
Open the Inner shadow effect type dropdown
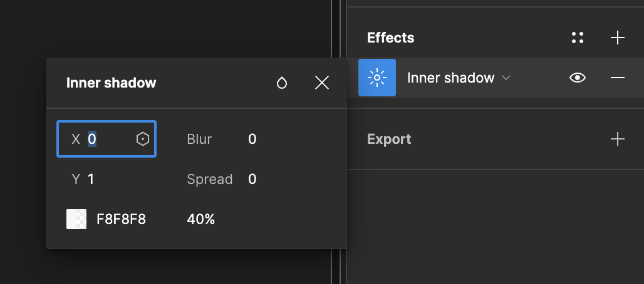pyautogui.click(x=451, y=78)
